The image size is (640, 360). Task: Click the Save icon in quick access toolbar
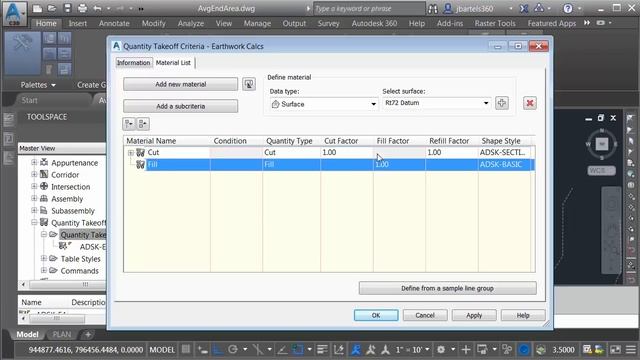67,9
